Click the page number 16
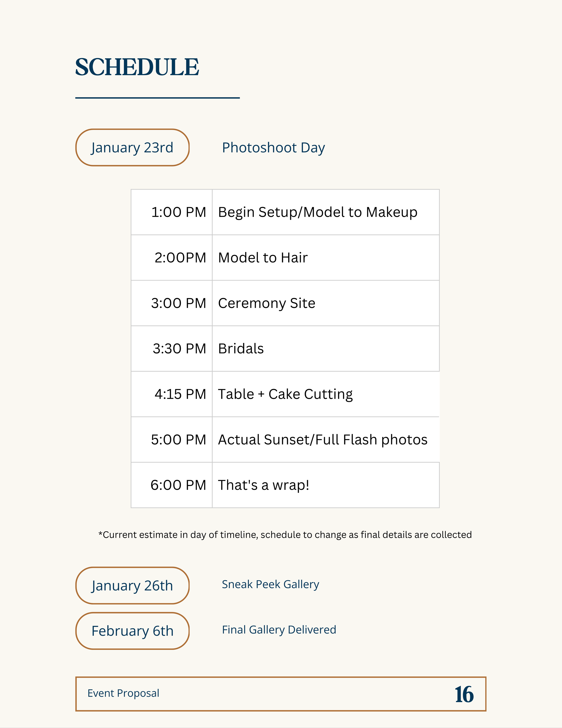The width and height of the screenshot is (562, 728). coord(464,695)
